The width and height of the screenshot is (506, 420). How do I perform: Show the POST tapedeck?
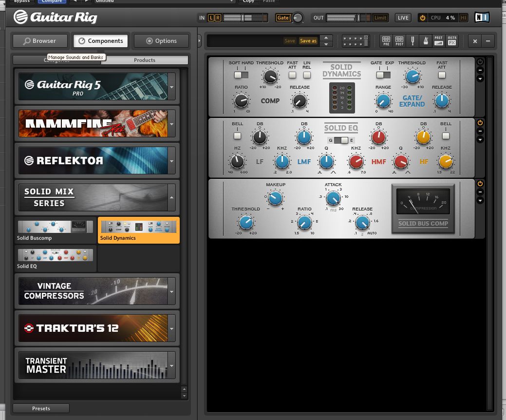coord(399,41)
